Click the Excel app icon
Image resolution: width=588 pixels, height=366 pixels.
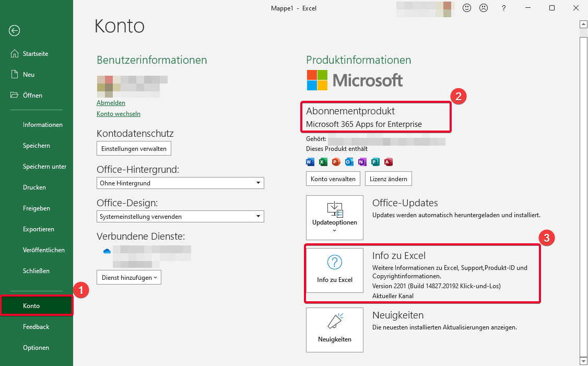click(323, 162)
